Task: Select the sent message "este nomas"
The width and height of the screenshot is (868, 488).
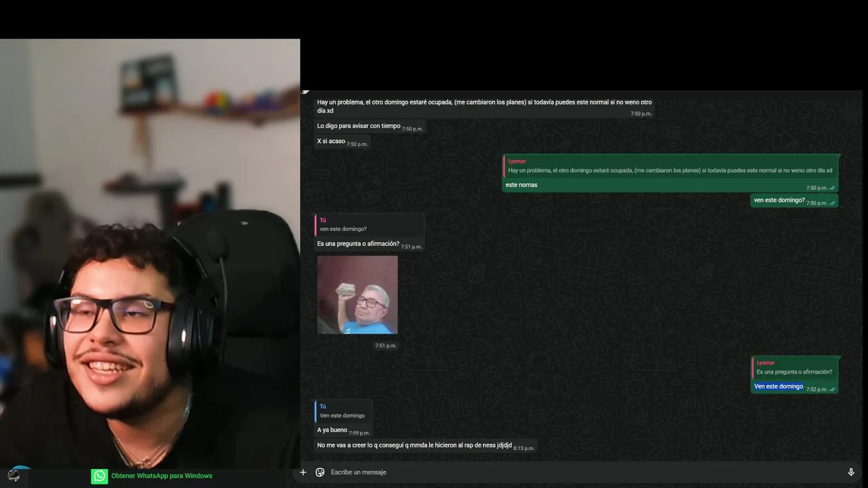Action: [x=521, y=185]
